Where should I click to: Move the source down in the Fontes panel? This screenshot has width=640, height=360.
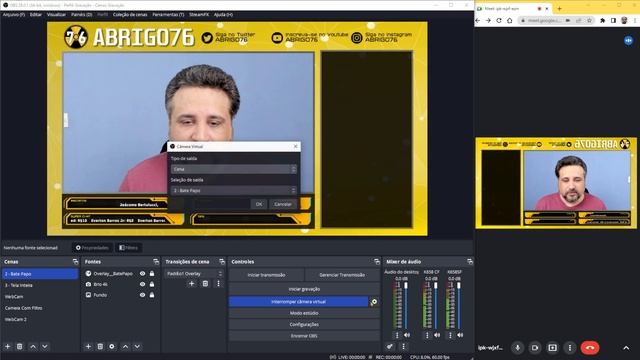pyautogui.click(x=137, y=347)
